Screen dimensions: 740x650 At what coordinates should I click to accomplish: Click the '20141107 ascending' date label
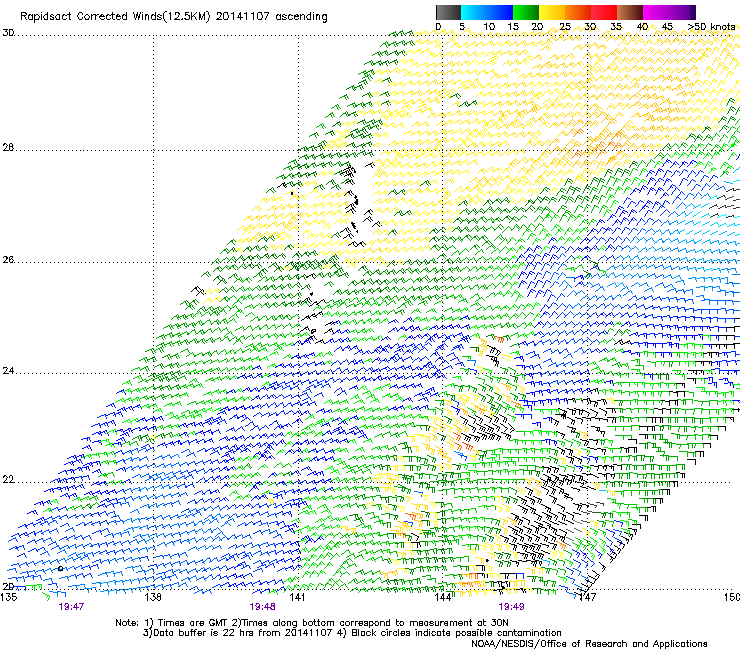[x=271, y=17]
